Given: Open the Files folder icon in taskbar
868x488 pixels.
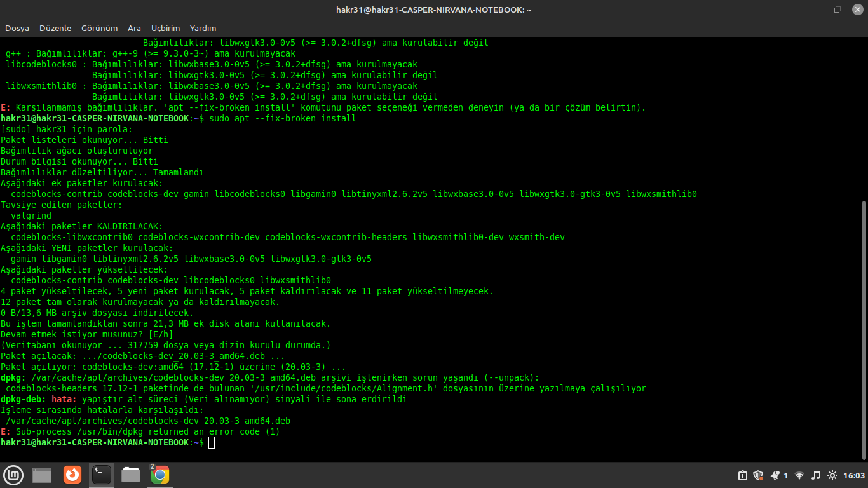Looking at the screenshot, I should [131, 475].
